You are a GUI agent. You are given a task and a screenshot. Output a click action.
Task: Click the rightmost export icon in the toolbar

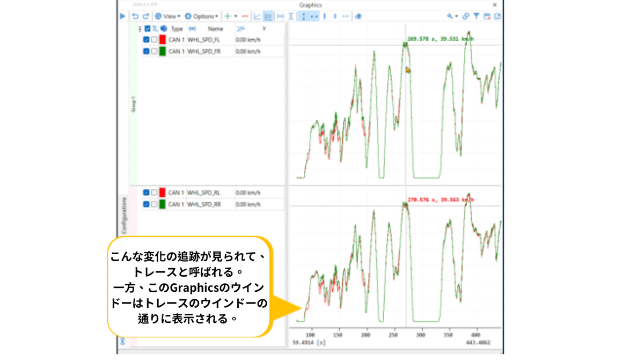click(x=497, y=17)
